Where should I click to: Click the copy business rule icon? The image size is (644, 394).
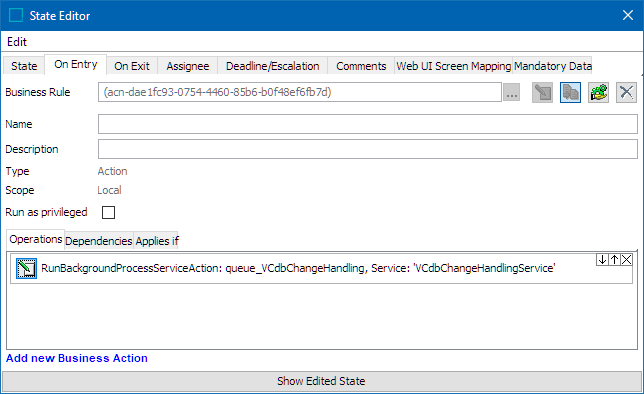[570, 92]
